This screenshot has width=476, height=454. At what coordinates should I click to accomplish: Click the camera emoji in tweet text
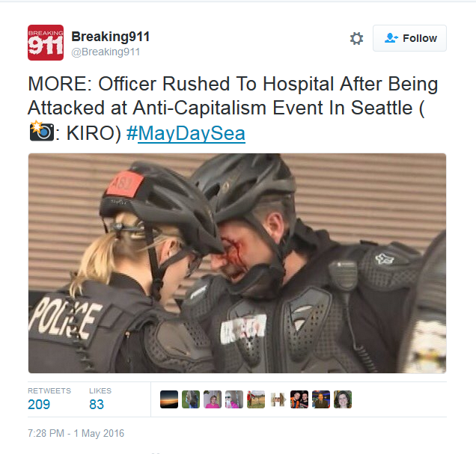pyautogui.click(x=42, y=132)
